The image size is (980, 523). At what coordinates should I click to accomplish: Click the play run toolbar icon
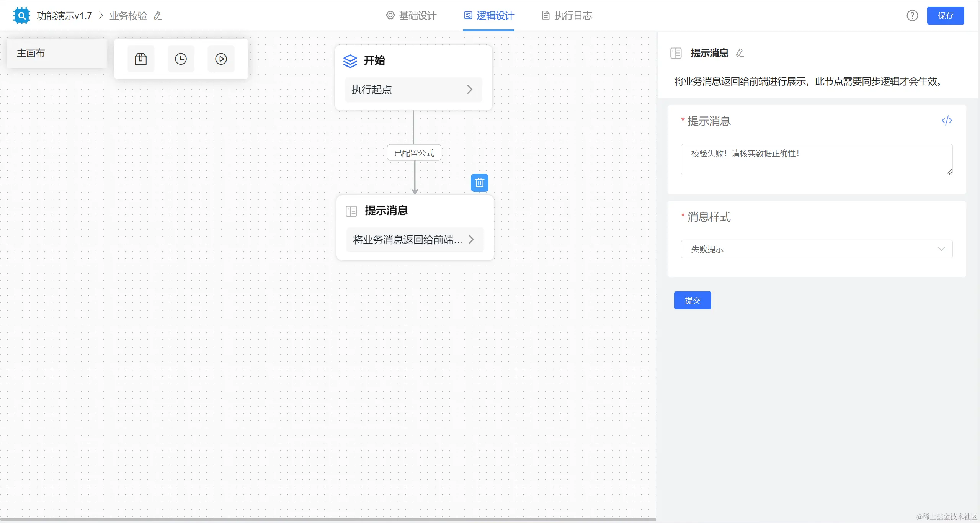pyautogui.click(x=221, y=59)
